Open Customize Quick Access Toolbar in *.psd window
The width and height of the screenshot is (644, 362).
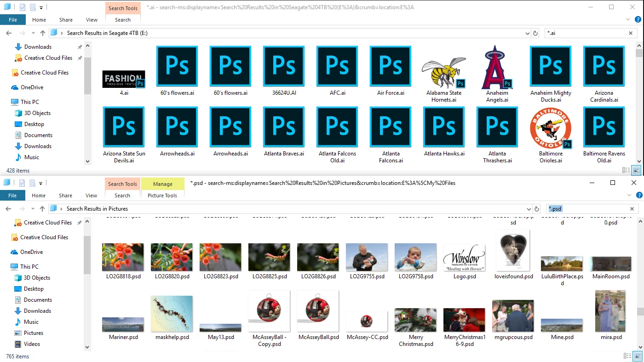tap(40, 183)
